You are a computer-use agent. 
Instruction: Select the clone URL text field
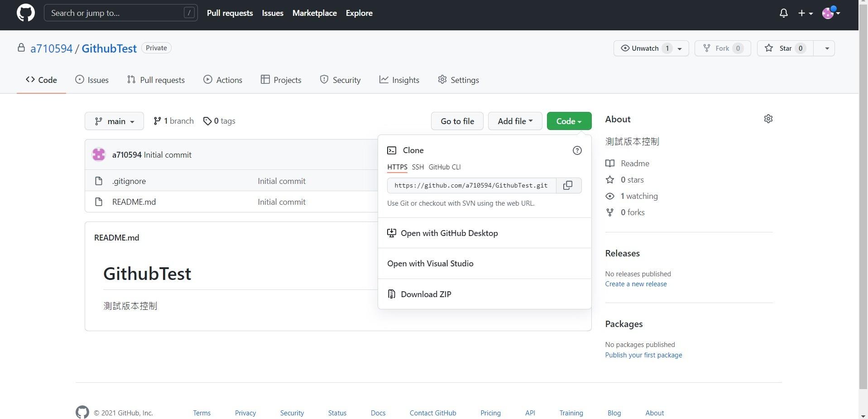(471, 185)
